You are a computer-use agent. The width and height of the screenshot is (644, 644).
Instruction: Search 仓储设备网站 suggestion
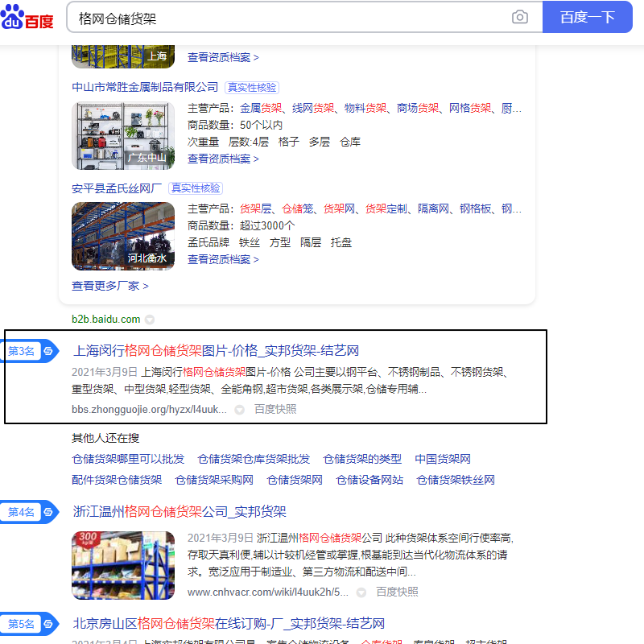click(x=369, y=480)
